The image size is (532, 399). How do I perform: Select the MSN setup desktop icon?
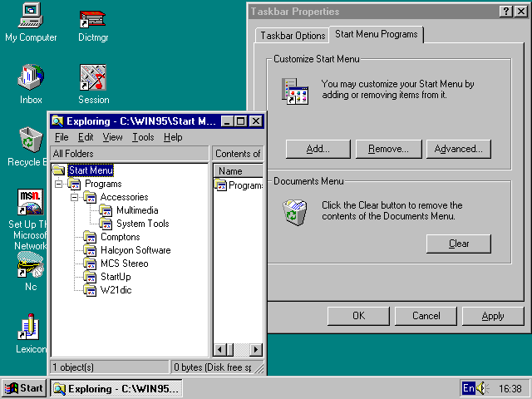point(30,203)
